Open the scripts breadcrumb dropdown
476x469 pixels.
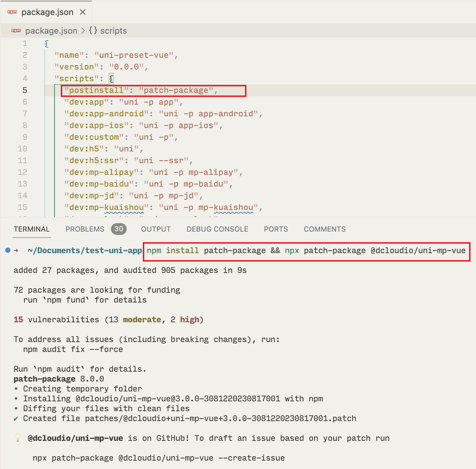tap(113, 31)
